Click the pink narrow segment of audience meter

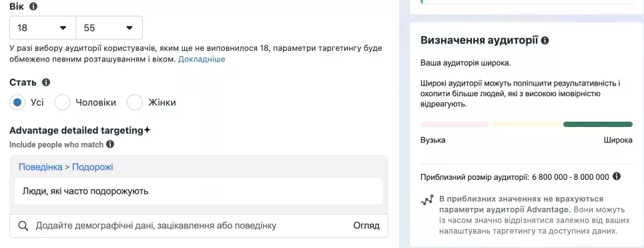click(454, 124)
